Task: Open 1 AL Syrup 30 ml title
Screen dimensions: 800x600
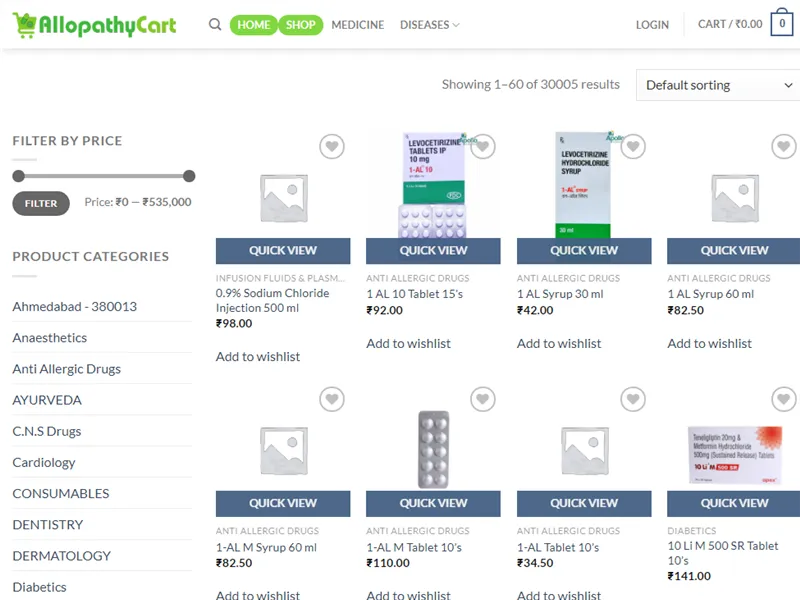Action: point(560,294)
